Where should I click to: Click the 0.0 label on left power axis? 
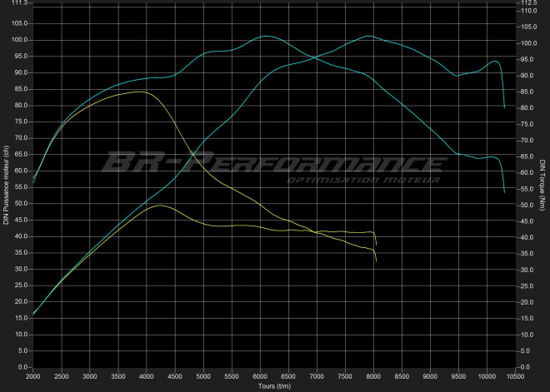[x=22, y=367]
